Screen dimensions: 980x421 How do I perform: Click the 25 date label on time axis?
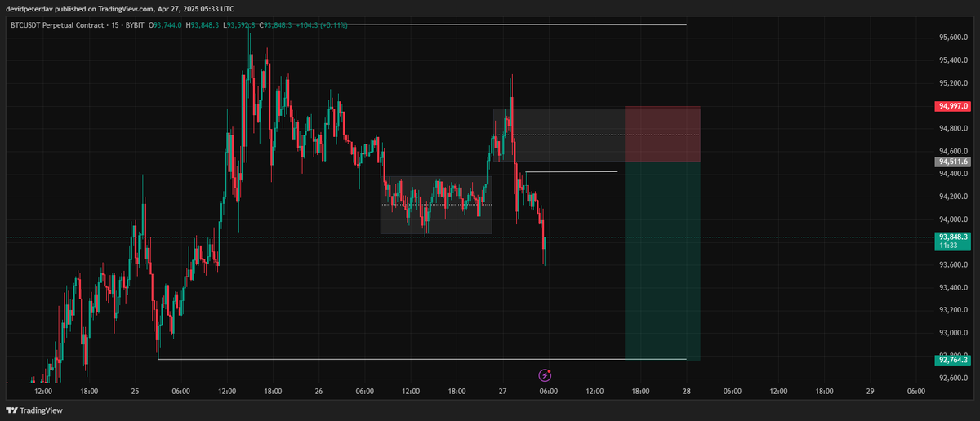136,392
